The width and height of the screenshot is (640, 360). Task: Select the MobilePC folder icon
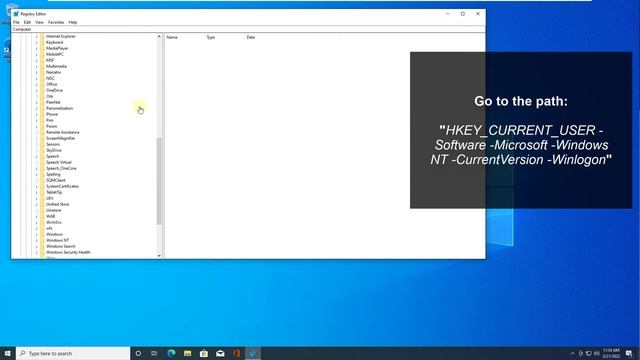pyautogui.click(x=42, y=54)
